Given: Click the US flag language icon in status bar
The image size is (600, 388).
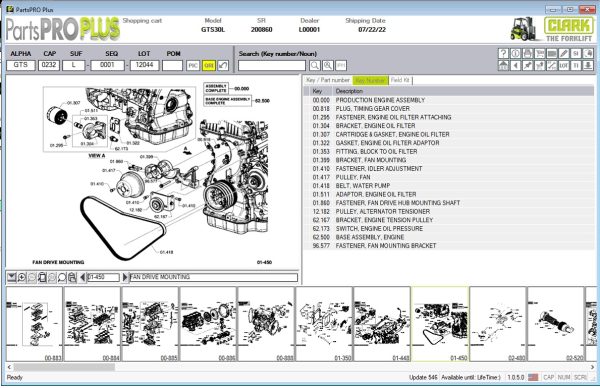Looking at the screenshot, I should click(533, 377).
